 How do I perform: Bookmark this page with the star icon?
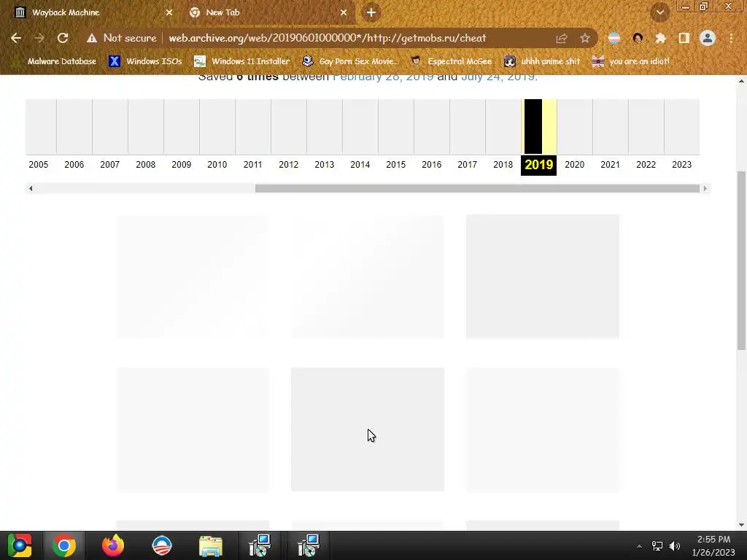(x=585, y=38)
